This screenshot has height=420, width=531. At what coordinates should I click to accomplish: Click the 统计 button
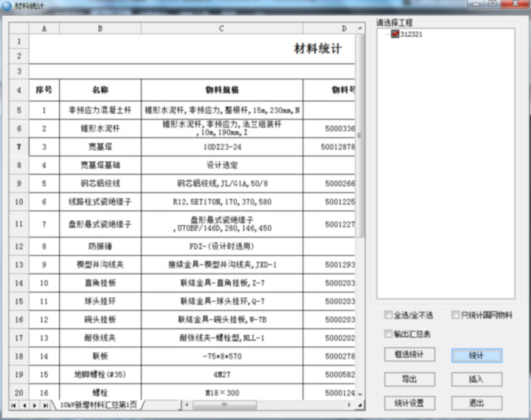point(477,355)
